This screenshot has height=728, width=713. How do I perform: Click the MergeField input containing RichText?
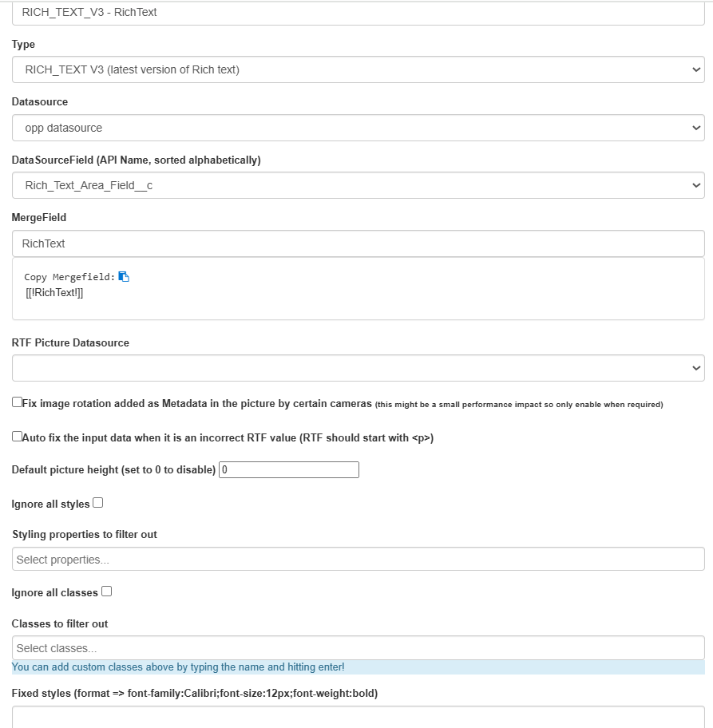[358, 243]
